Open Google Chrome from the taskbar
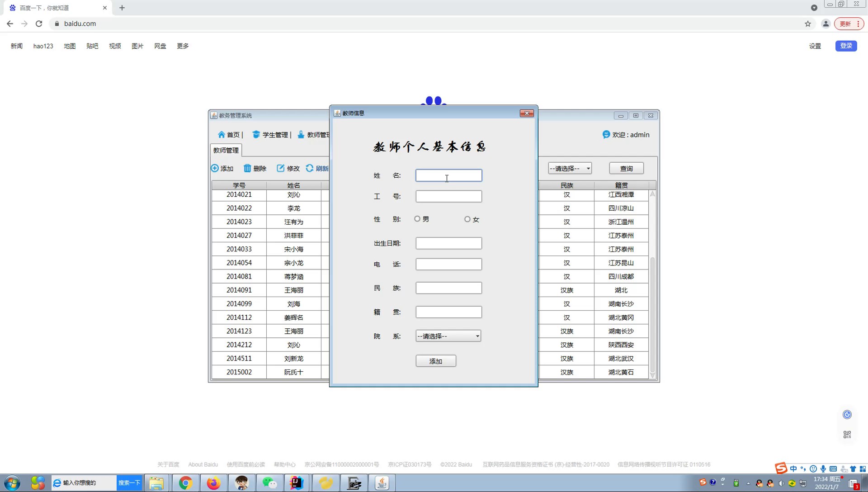This screenshot has height=492, width=868. tap(185, 483)
